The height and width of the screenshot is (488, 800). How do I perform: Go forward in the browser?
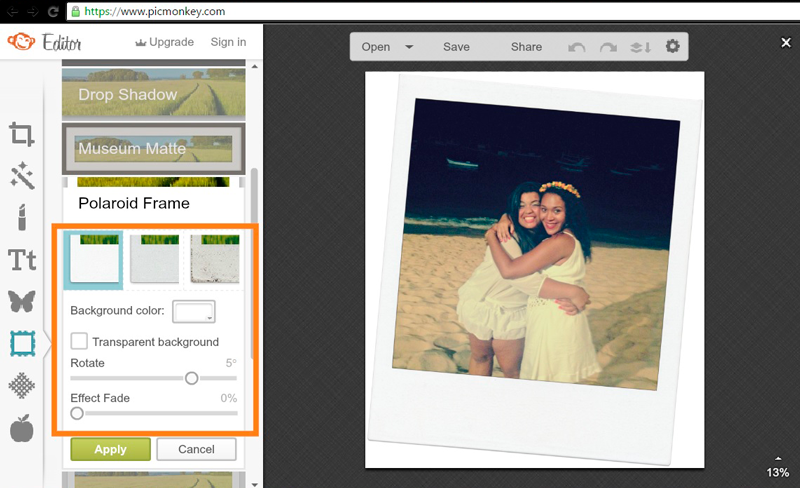(33, 11)
